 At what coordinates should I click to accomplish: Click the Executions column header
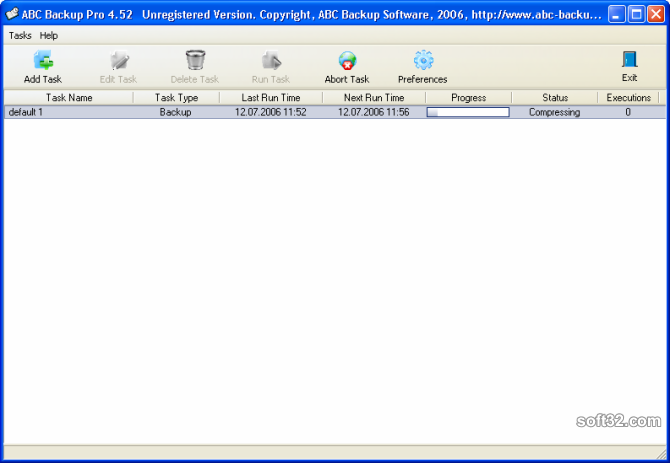click(629, 98)
